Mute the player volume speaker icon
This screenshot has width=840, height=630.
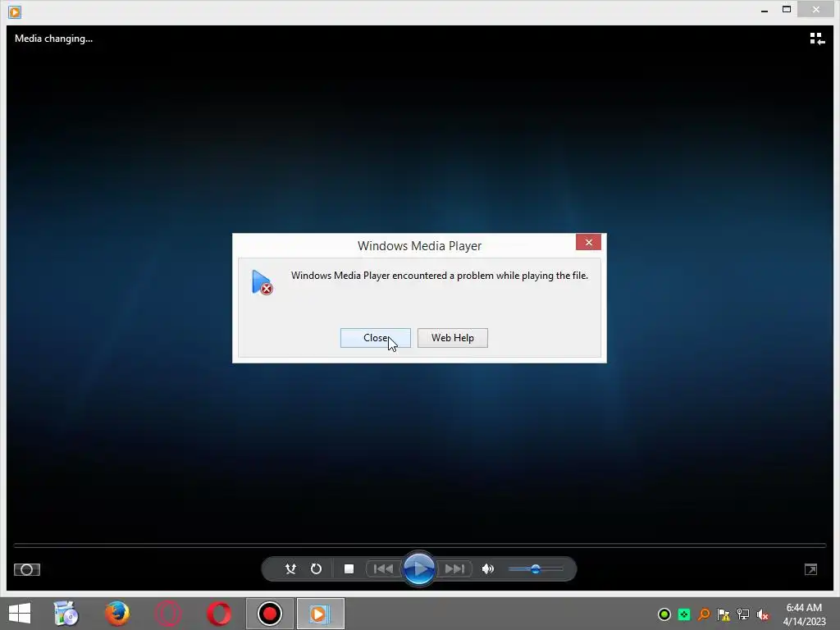pos(488,569)
